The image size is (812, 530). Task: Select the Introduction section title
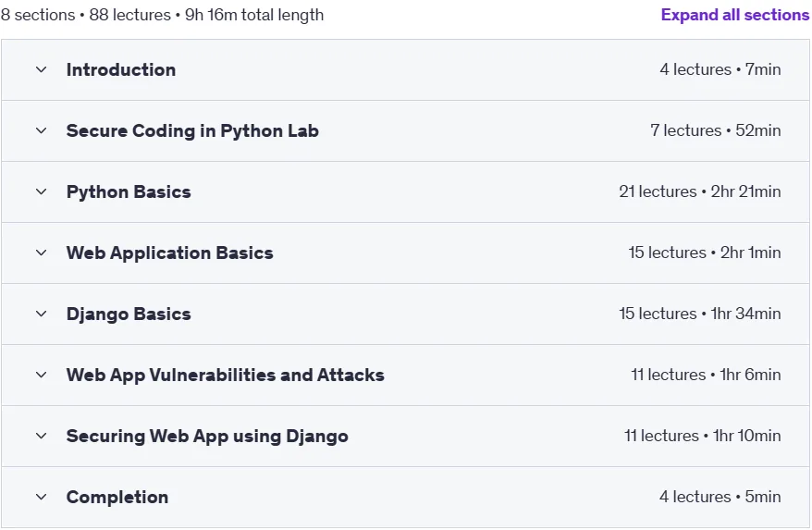pos(121,69)
